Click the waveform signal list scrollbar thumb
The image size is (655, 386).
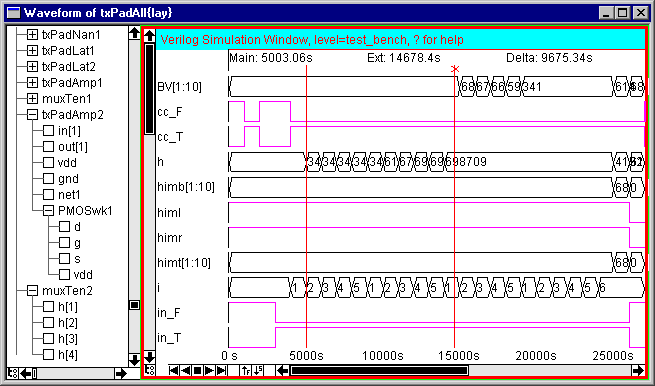150,89
